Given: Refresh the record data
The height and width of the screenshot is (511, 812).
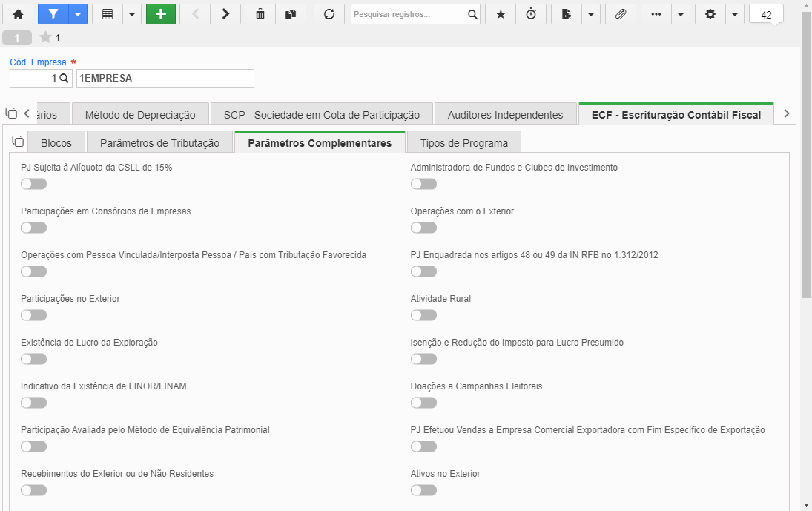Looking at the screenshot, I should point(329,14).
